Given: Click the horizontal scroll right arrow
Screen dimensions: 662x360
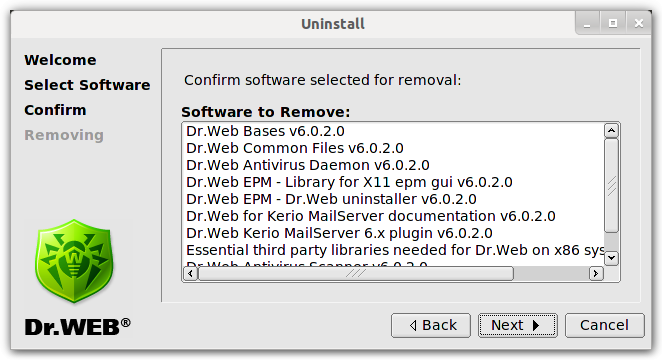Looking at the screenshot, I should (596, 273).
